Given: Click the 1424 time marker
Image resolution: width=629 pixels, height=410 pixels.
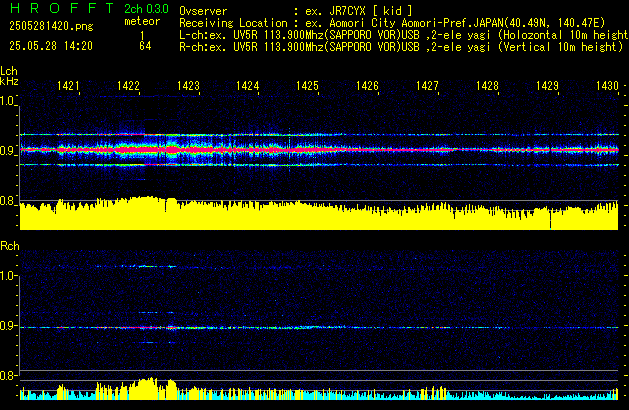Looking at the screenshot, I should click(x=248, y=86).
